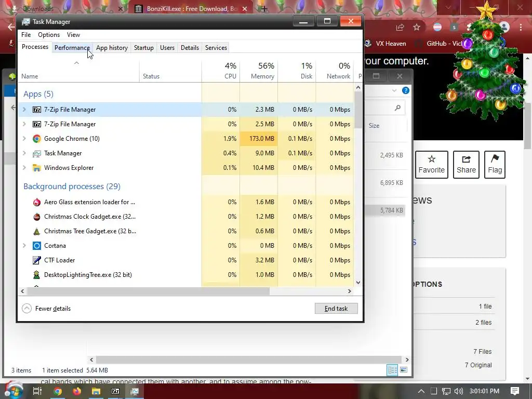Viewport: 532px width, 399px height.
Task: Click the 3:01:01 PM taskbar clock
Action: [484, 391]
